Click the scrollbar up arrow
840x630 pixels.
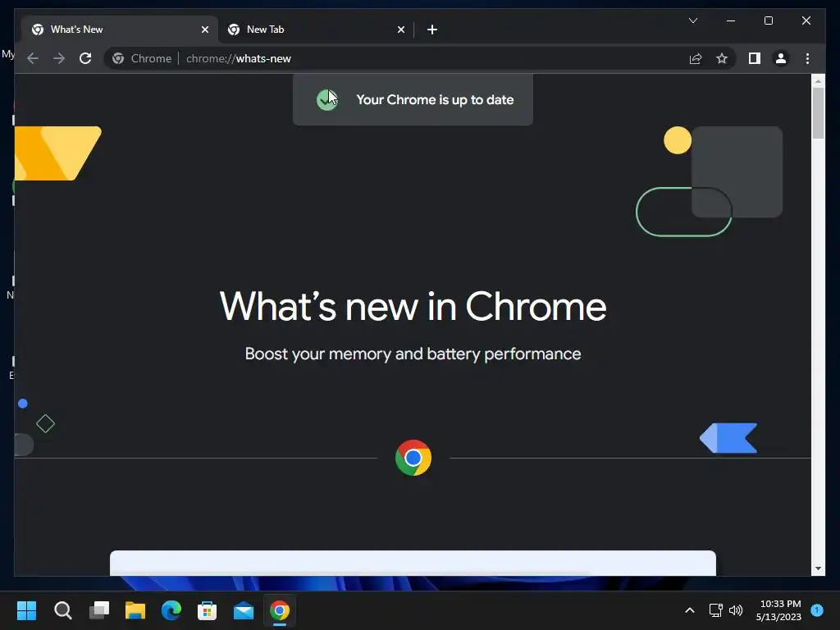click(818, 81)
